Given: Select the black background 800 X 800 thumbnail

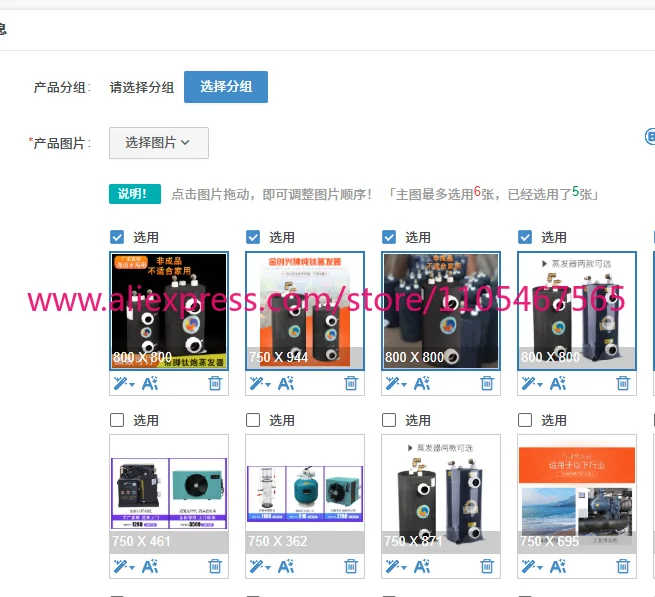Looking at the screenshot, I should [x=169, y=311].
